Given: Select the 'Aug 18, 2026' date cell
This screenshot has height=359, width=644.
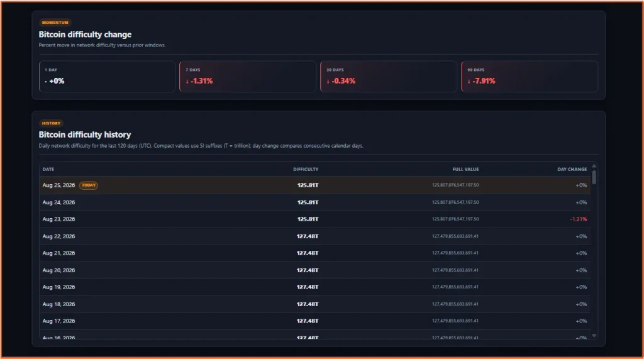Looking at the screenshot, I should (x=58, y=304).
